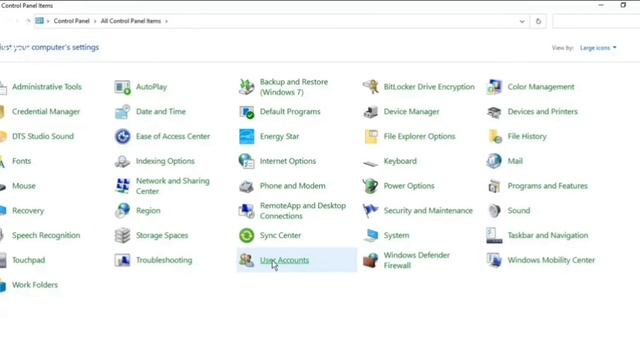Screen dimensions: 640x360
Task: Click Windows Defender Firewall icon
Action: (x=371, y=260)
